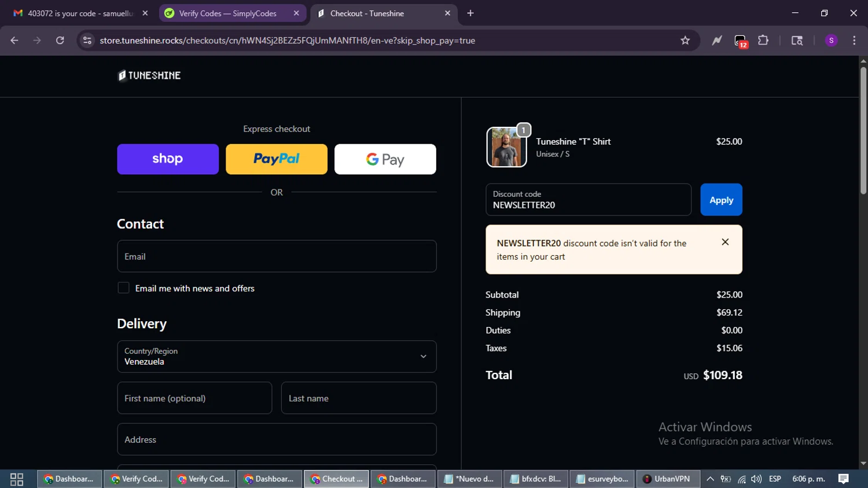Click the Last name field

(359, 398)
